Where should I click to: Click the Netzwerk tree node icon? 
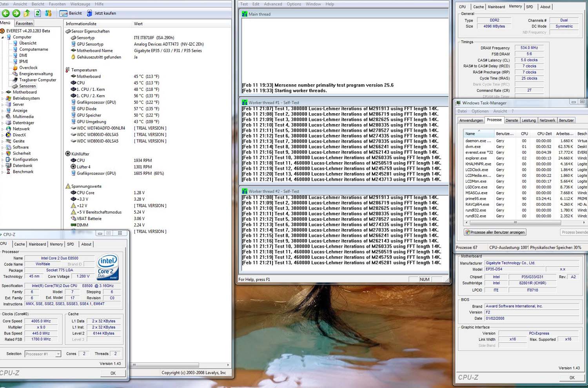pyautogui.click(x=9, y=129)
